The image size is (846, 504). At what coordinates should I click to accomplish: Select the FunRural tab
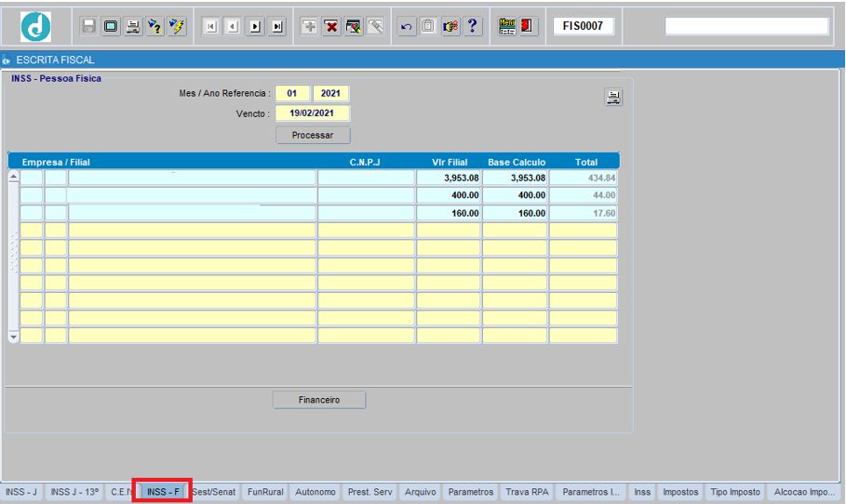(264, 492)
